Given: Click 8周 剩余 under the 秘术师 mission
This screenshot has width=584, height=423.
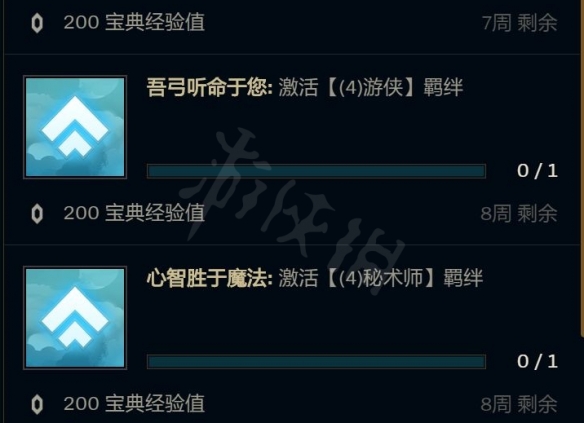Looking at the screenshot, I should pos(519,404).
